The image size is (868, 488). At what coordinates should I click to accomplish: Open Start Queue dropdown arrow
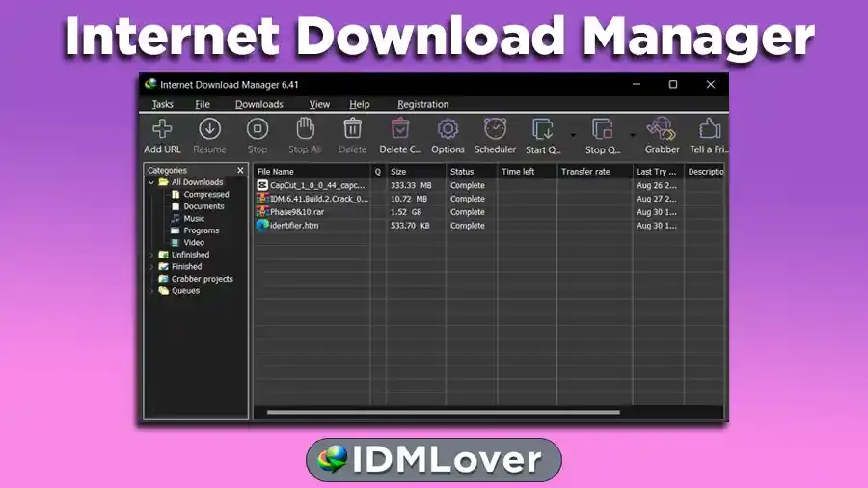(573, 135)
